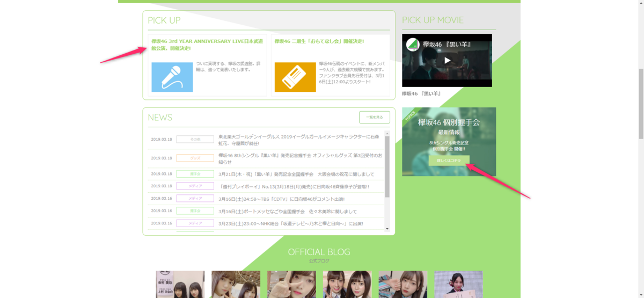644x298 pixels.
Task: Click the orange ticket icon in PICK UP
Action: coord(295,77)
